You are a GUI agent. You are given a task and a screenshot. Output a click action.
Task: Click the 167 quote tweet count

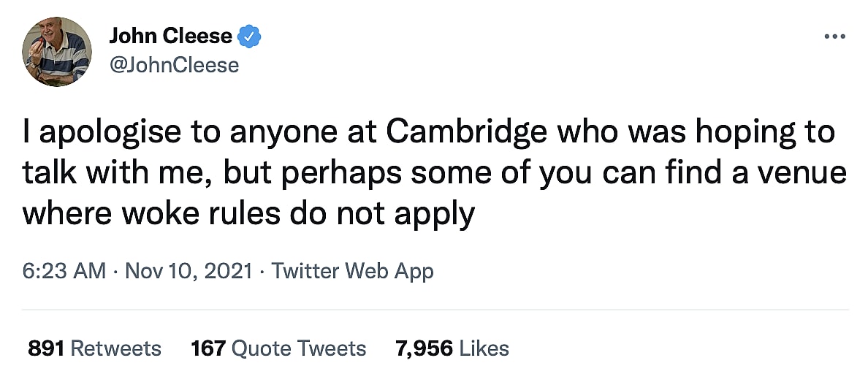(208, 348)
